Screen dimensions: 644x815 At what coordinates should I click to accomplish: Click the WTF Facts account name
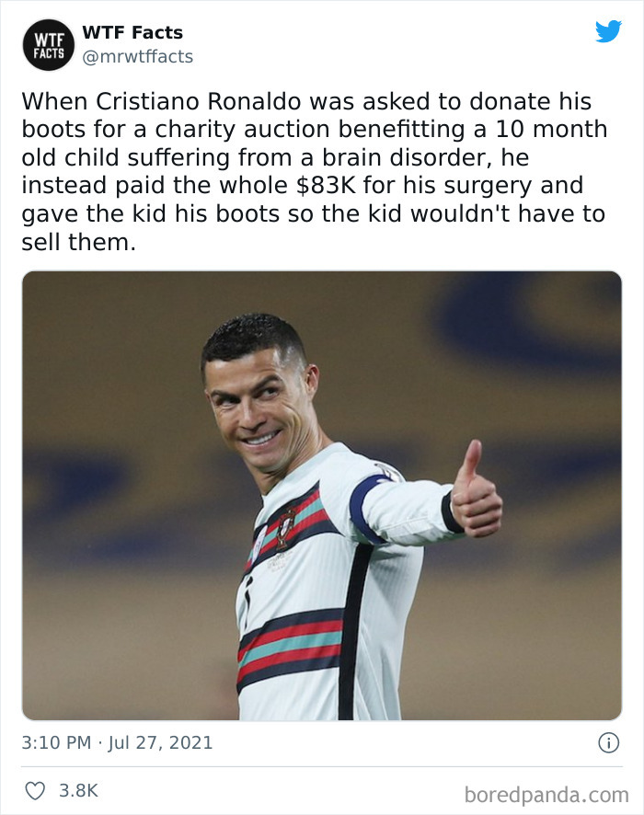134,33
